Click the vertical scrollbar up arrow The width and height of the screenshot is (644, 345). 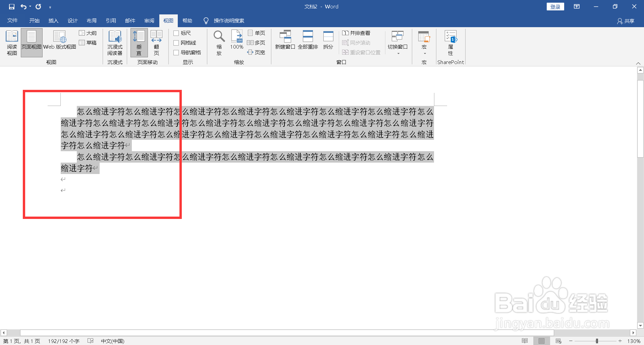point(640,70)
